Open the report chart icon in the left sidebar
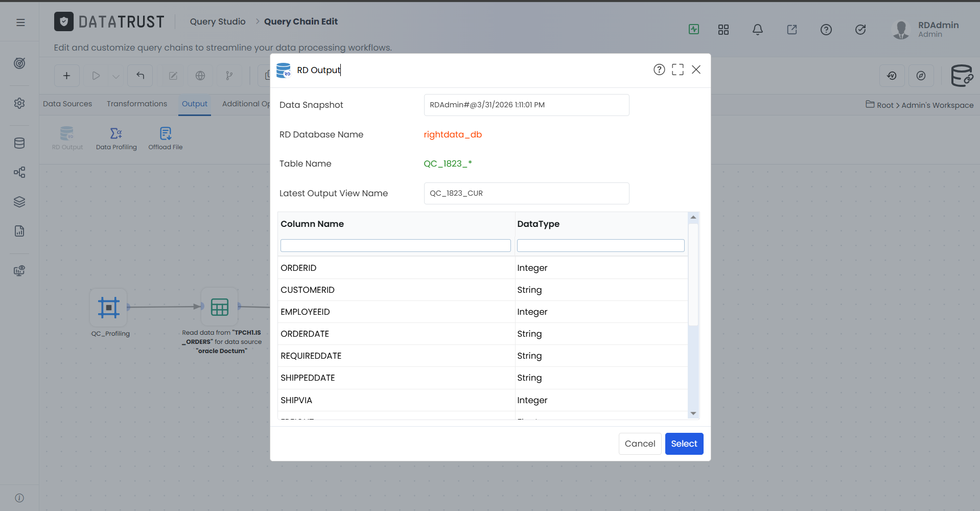Screen dimensions: 980x511 pyautogui.click(x=19, y=231)
